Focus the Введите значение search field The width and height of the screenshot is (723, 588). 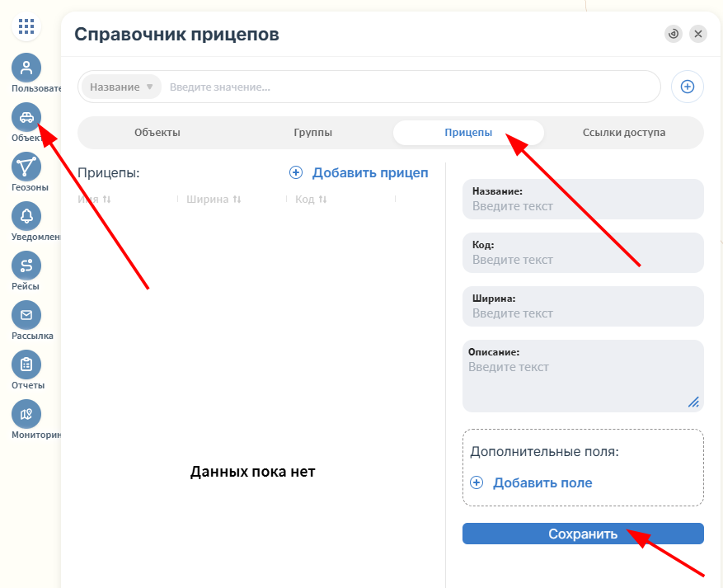click(411, 87)
